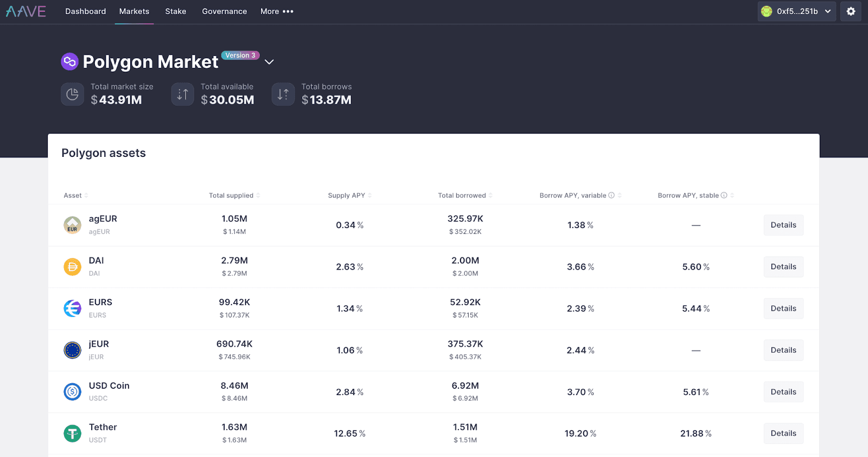Open Details for USD Coin

coord(783,391)
